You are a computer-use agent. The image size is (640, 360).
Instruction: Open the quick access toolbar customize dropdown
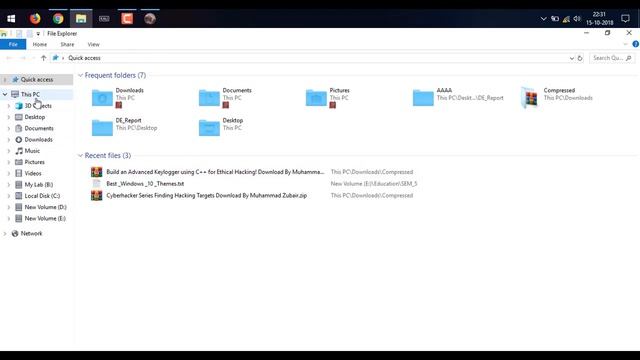38,34
